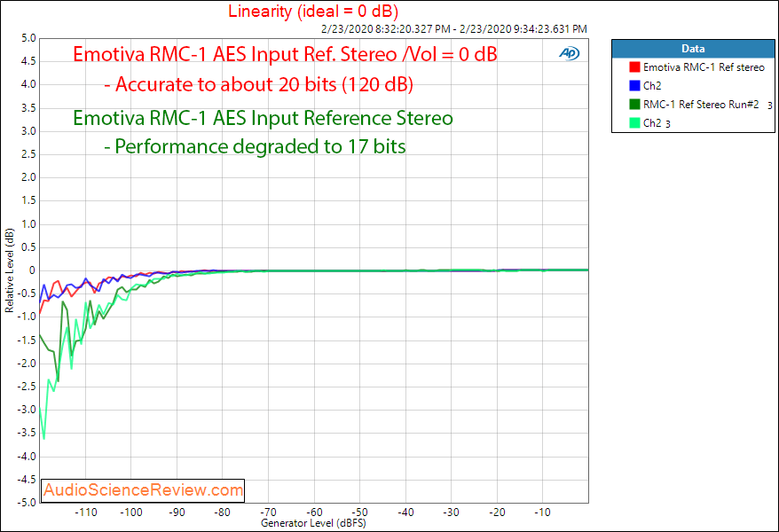Click the -10 x-axis tick label
The width and height of the screenshot is (779, 532).
[x=542, y=512]
